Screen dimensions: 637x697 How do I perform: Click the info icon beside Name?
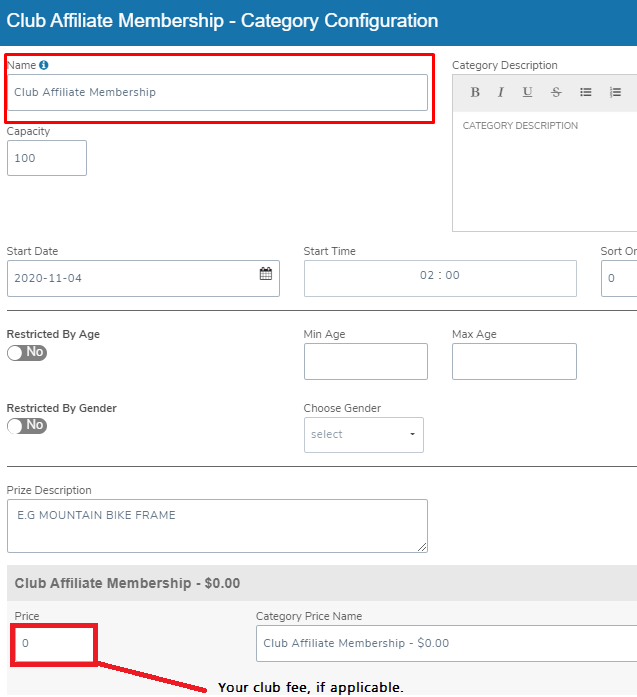(x=44, y=65)
